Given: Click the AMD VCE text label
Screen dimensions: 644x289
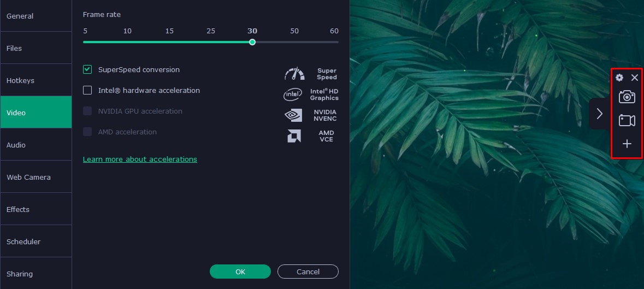Looking at the screenshot, I should tap(327, 136).
